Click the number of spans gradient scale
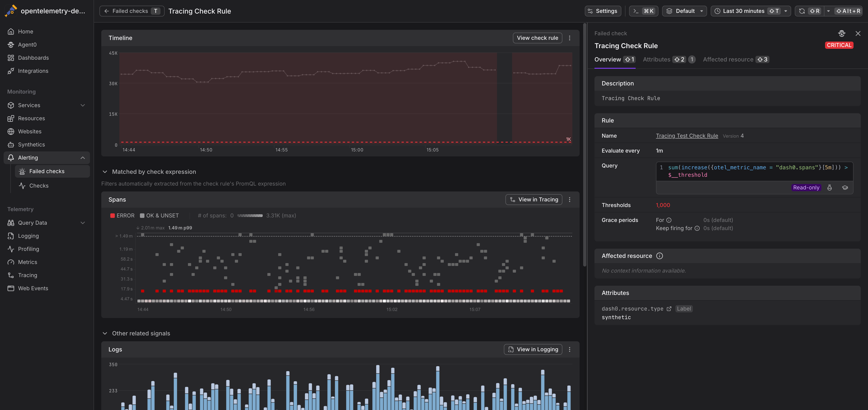Image resolution: width=868 pixels, height=410 pixels. [x=250, y=216]
